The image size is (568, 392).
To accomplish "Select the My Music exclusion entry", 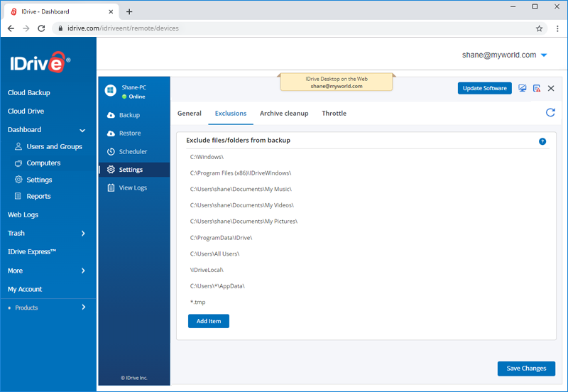I will click(x=241, y=189).
